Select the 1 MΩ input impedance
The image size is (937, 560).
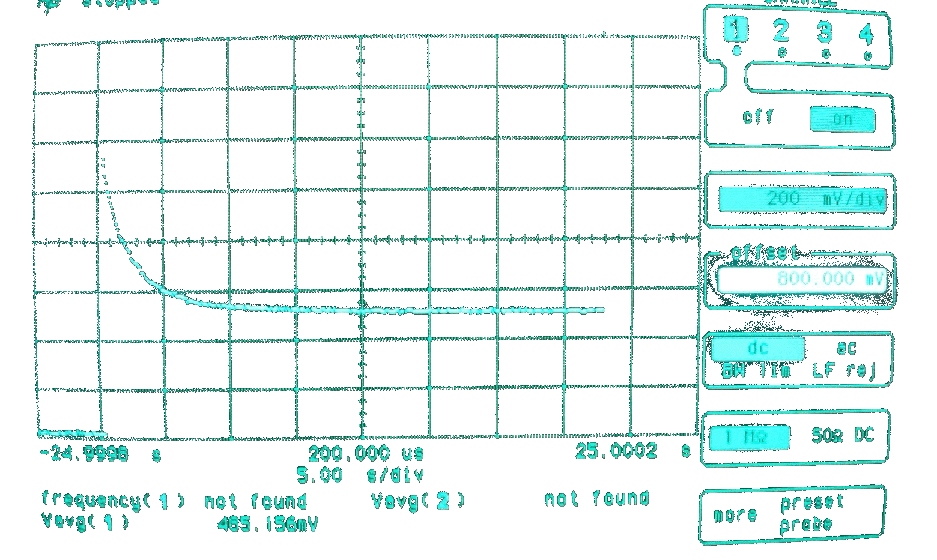[x=749, y=437]
